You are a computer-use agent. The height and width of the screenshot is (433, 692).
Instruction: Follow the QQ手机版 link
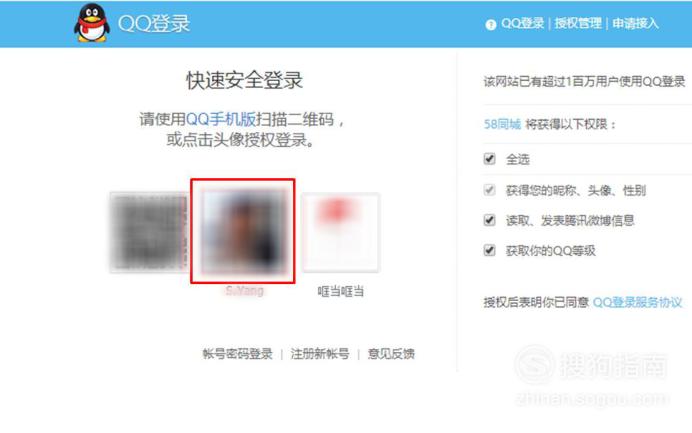pyautogui.click(x=221, y=119)
